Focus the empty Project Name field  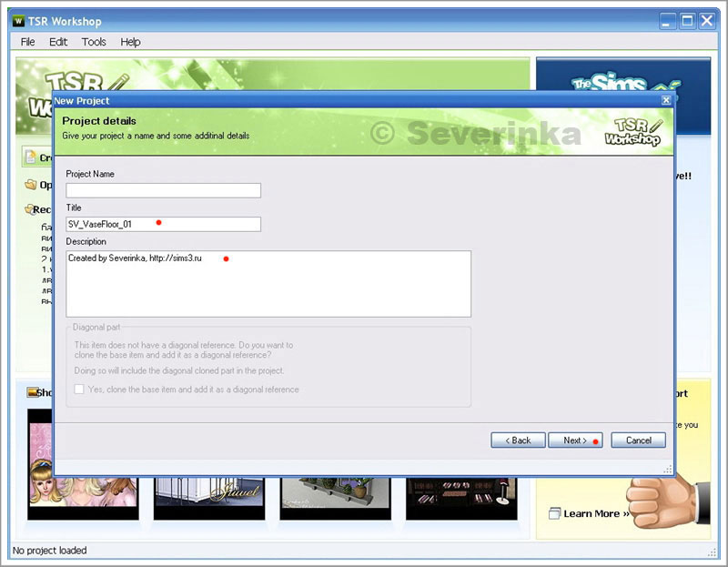click(164, 190)
